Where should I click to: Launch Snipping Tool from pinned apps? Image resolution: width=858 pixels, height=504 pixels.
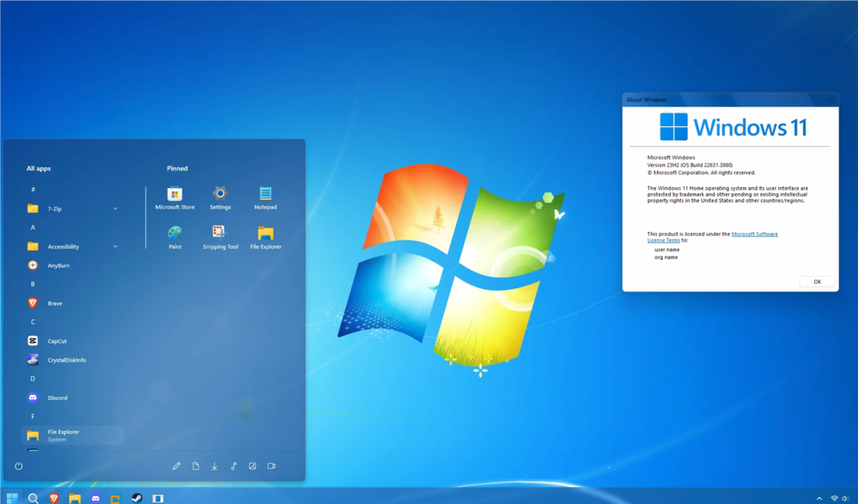[x=220, y=238]
